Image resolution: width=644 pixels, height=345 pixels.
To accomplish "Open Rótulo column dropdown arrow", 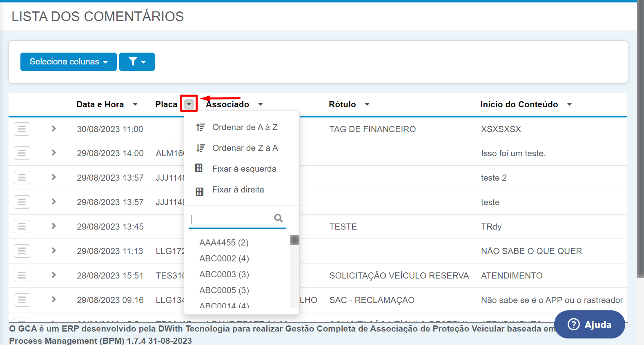I will pos(367,104).
